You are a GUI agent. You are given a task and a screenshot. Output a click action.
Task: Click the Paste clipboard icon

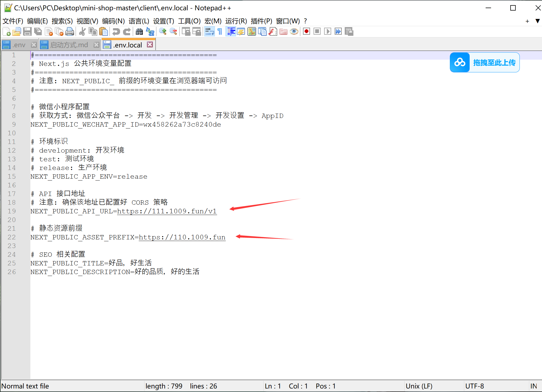coord(104,32)
